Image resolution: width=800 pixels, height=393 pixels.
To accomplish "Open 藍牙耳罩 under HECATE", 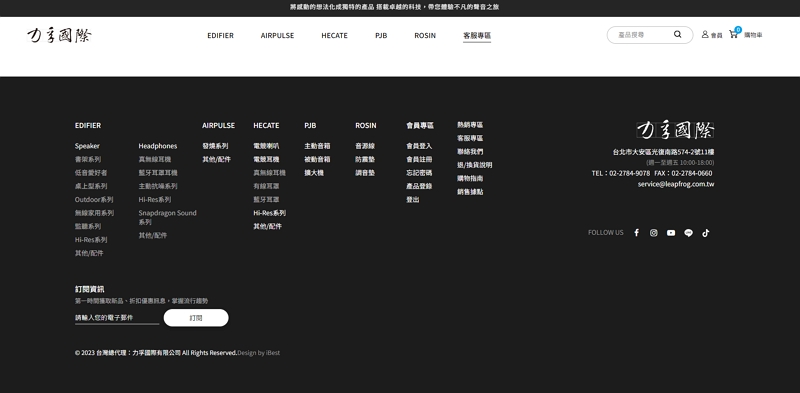I will (x=266, y=200).
